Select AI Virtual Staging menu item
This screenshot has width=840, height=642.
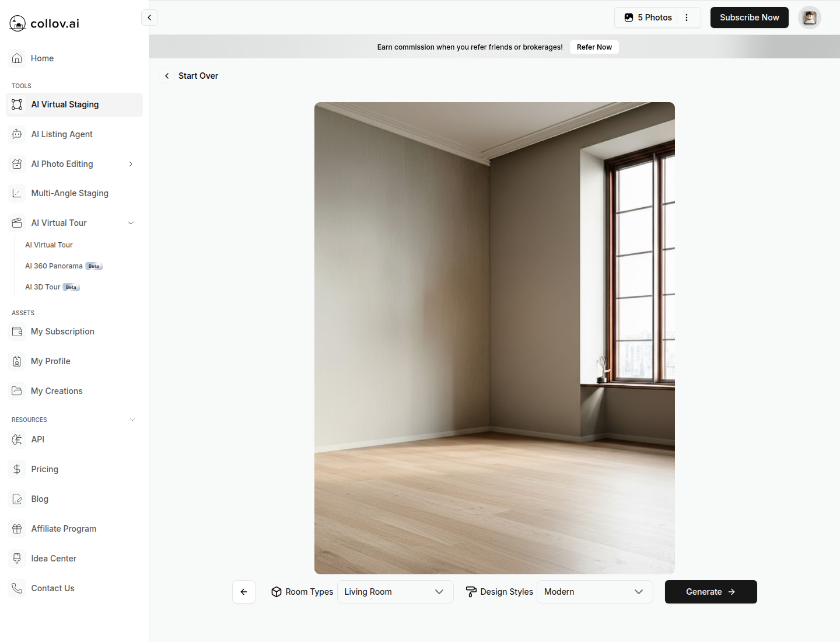coord(74,104)
